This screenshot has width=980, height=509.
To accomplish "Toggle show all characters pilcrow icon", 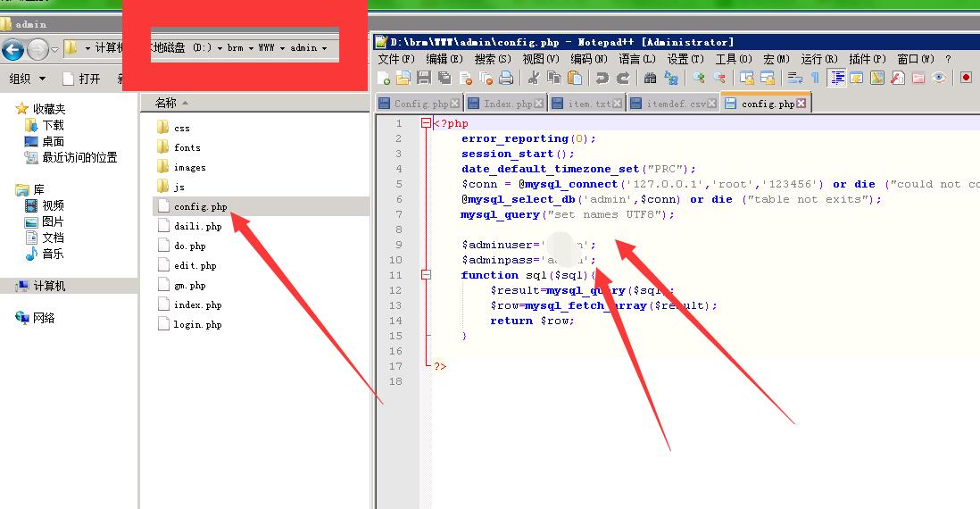I will [x=814, y=79].
